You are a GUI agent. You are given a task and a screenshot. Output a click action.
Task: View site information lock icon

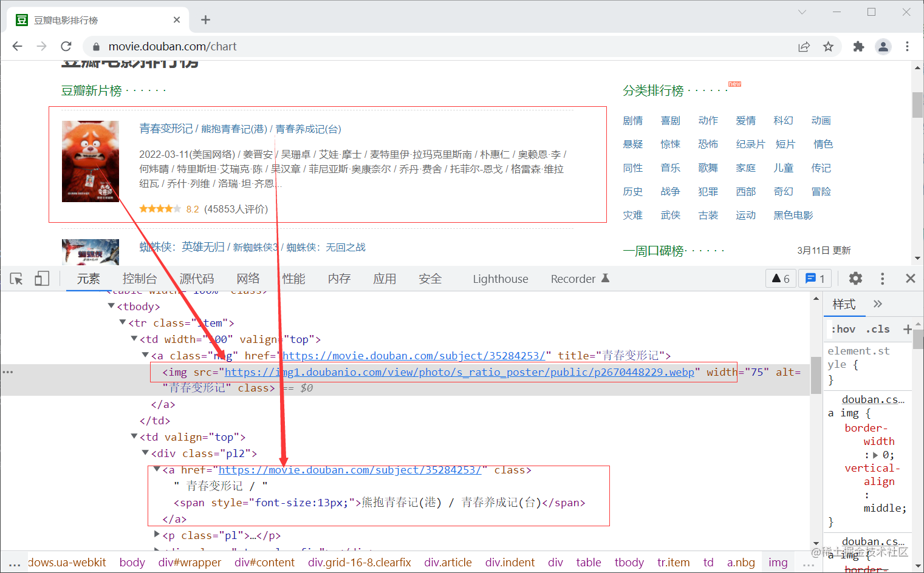95,47
